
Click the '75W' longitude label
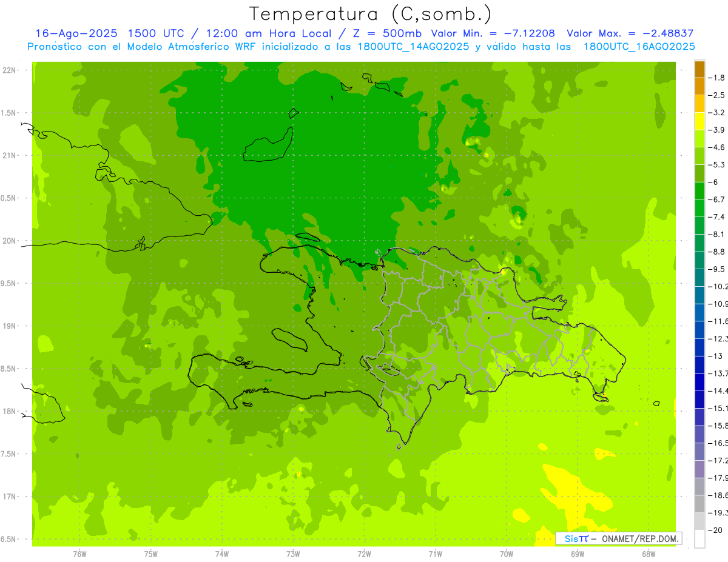150,554
